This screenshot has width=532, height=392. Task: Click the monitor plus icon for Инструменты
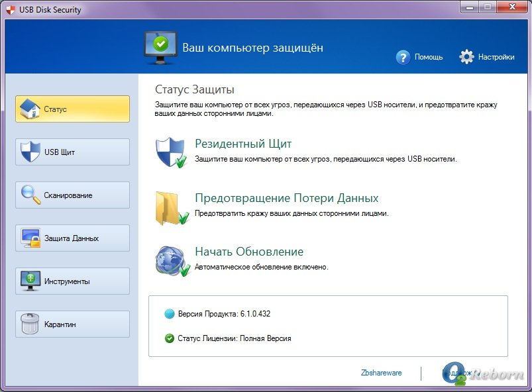point(30,281)
